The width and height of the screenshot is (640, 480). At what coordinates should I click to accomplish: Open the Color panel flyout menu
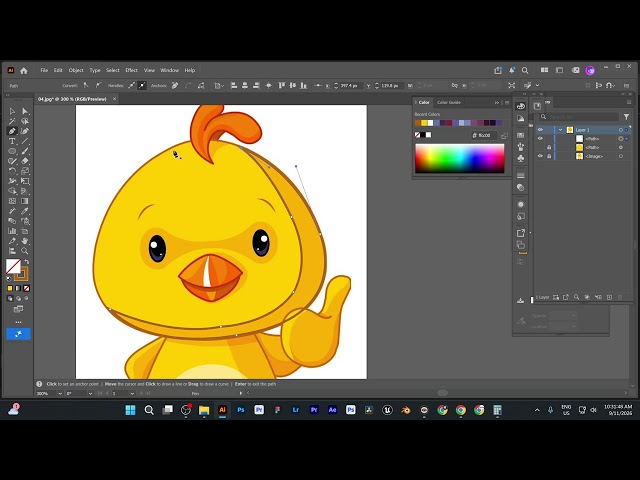click(507, 102)
